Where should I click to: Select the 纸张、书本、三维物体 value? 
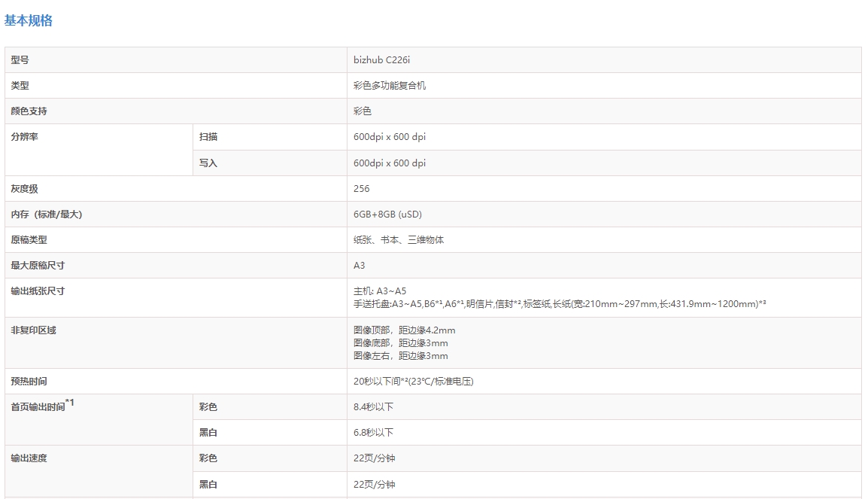click(x=404, y=240)
